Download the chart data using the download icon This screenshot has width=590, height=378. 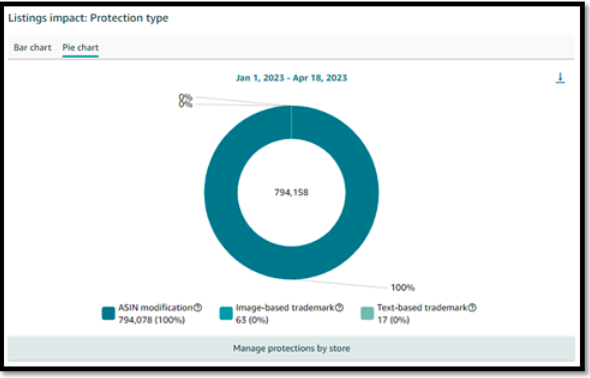coord(560,78)
